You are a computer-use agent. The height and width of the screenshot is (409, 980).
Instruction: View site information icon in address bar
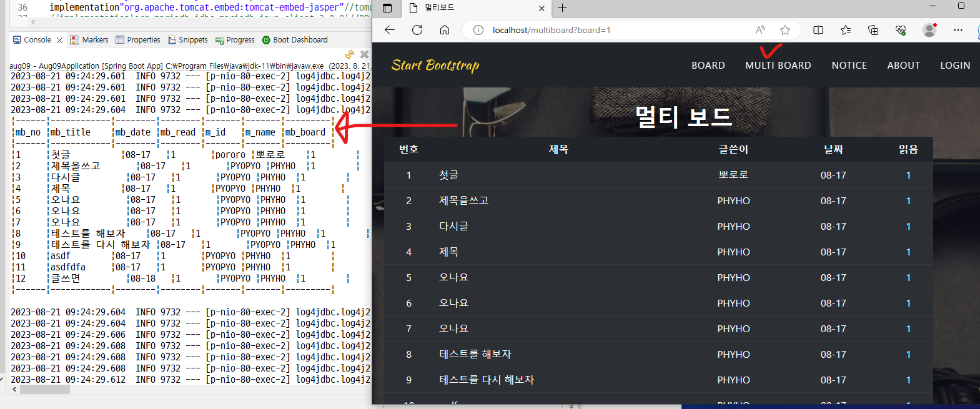click(478, 30)
